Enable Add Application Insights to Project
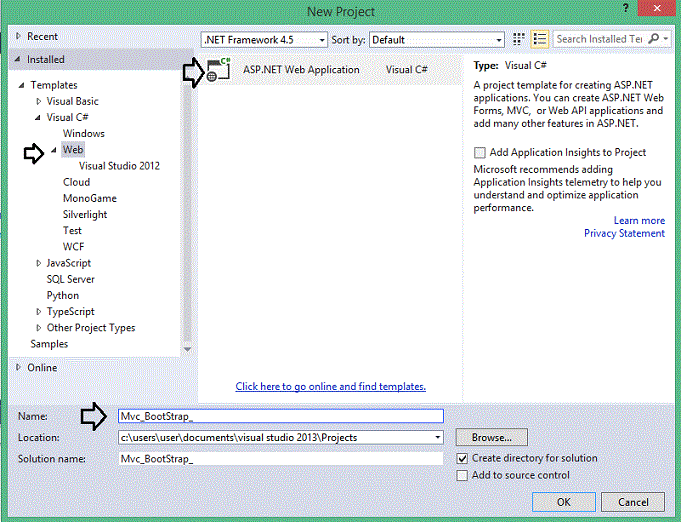This screenshot has width=681, height=522. pos(479,152)
